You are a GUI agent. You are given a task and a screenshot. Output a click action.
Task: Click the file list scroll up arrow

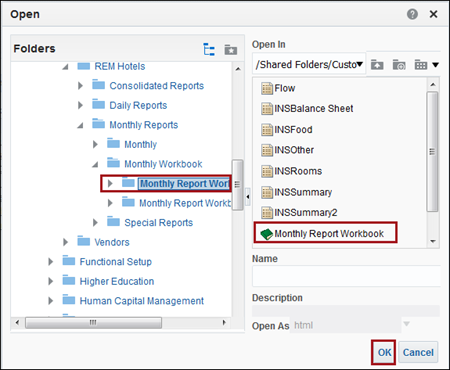(433, 85)
